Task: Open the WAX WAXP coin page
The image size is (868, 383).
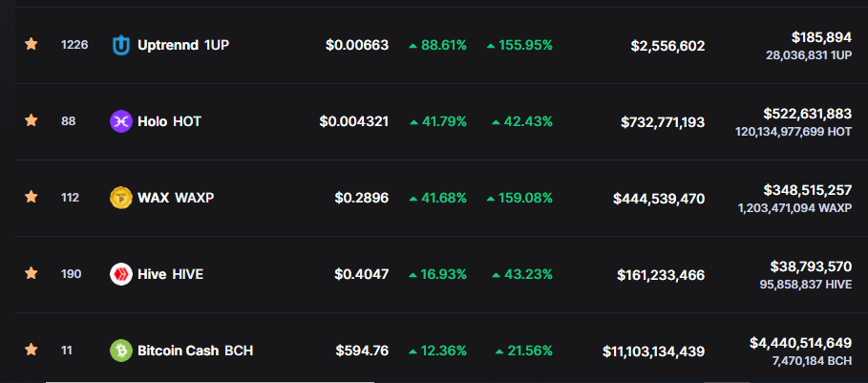Action: coord(176,198)
